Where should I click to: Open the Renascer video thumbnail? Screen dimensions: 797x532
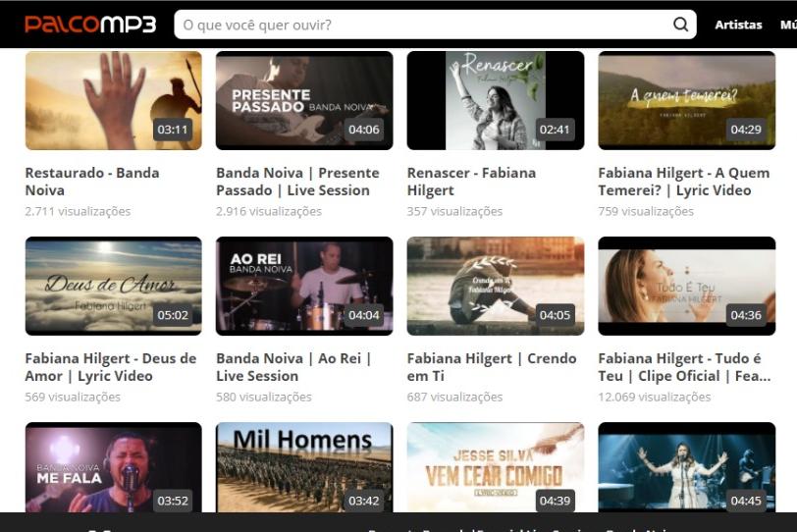pos(496,100)
